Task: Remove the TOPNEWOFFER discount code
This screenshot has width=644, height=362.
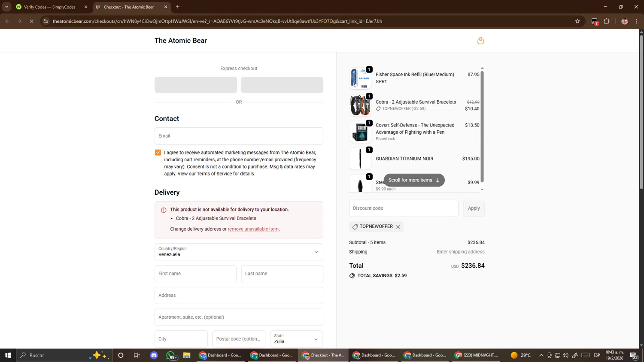Action: tap(398, 227)
